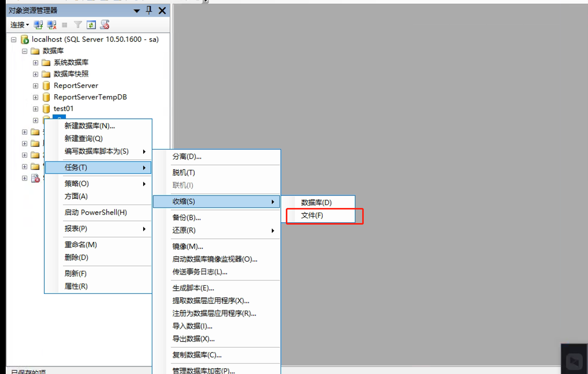Screen dimensions: 588x374
Task: Expand the 系统数据库 folder
Action: click(x=36, y=63)
